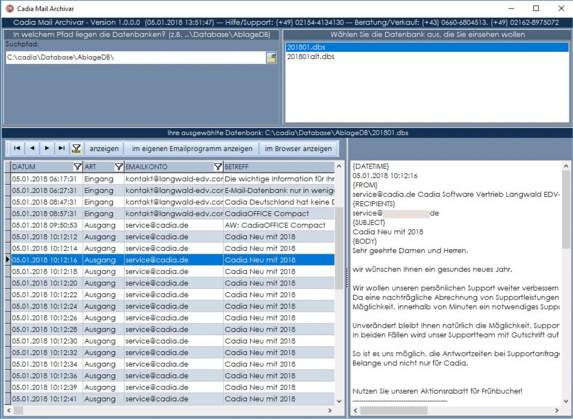Select row AW: CadiaOFFICE Compact

tap(172, 225)
